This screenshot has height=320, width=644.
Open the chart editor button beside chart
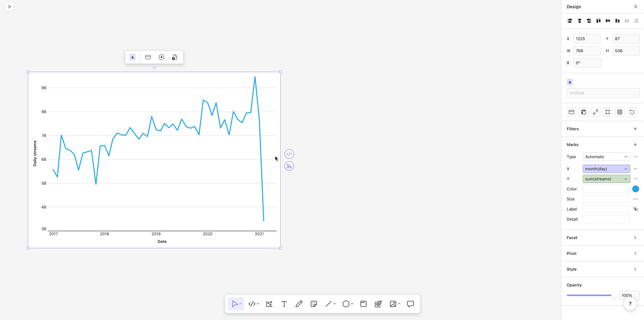click(289, 166)
